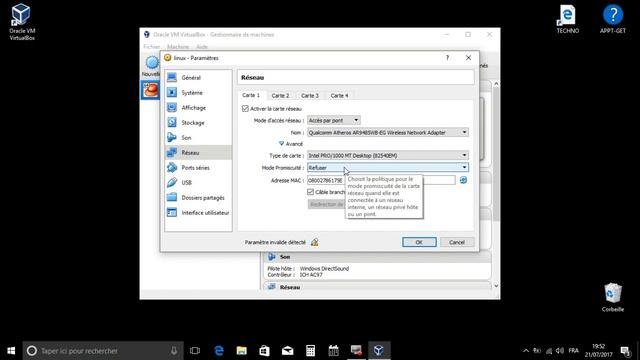Click the Cancel button

(x=457, y=242)
